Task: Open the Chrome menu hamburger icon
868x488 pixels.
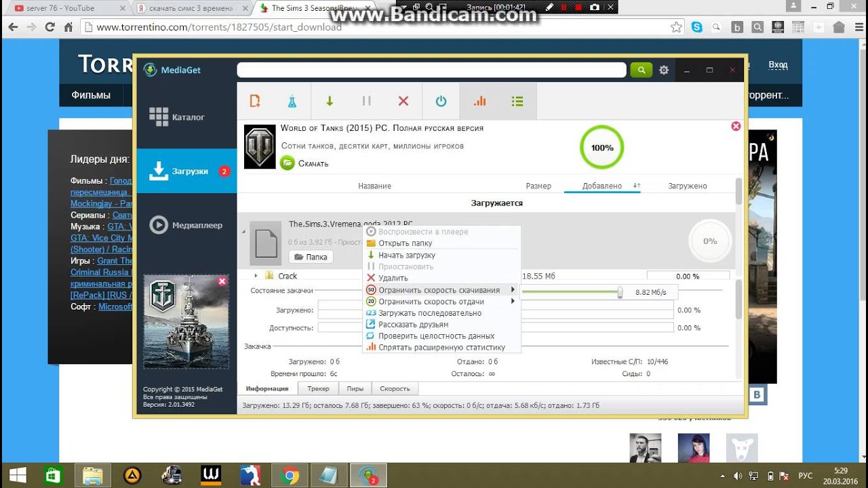Action: pos(859,27)
